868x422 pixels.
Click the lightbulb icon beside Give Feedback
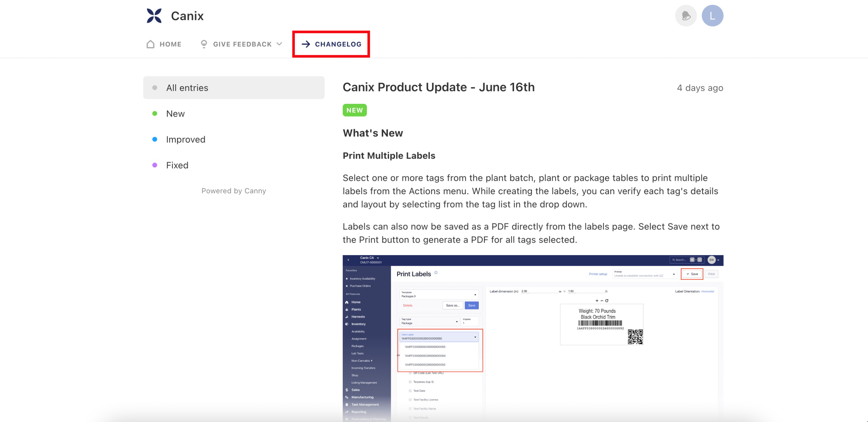(x=204, y=44)
